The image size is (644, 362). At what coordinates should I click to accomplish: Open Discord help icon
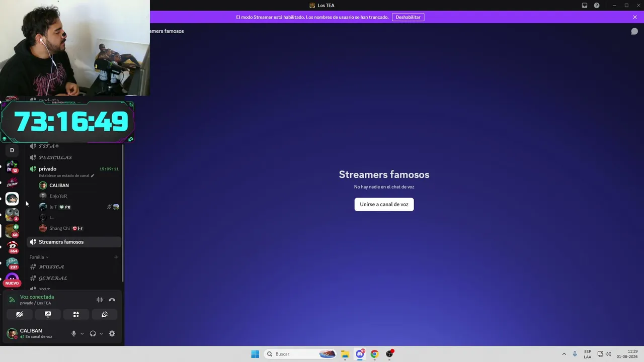(x=597, y=6)
